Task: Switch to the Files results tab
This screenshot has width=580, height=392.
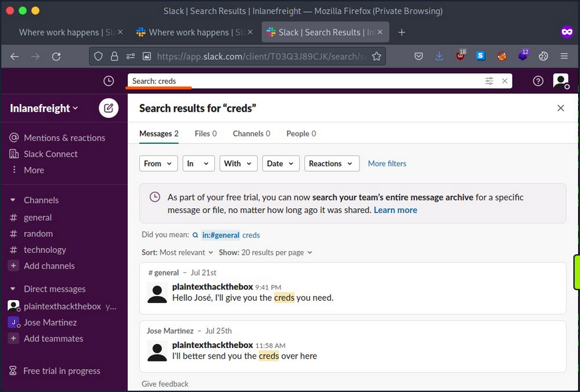Action: 205,134
